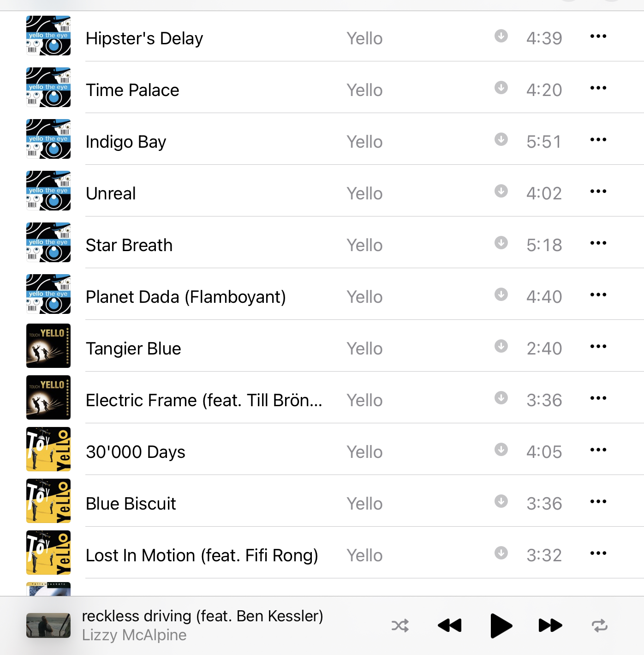644x655 pixels.
Task: Download the song Tangier Blue
Action: click(501, 346)
